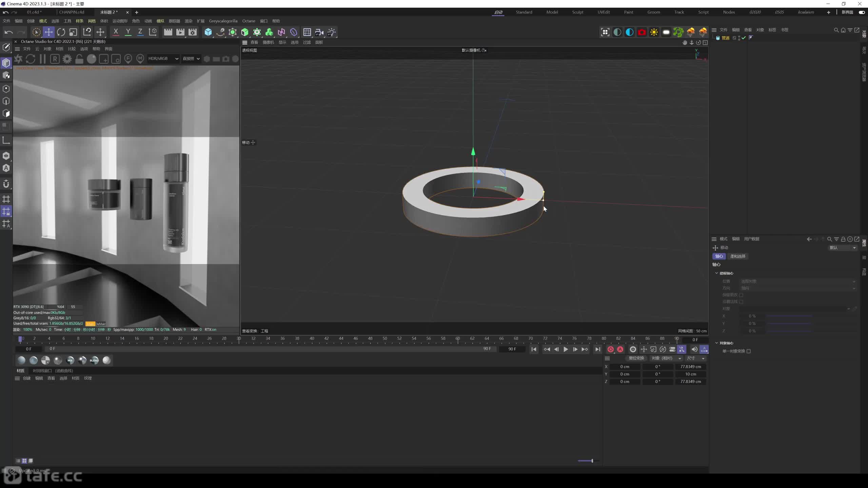
Task: Collapse the 对象轴心 section
Action: [x=716, y=343]
